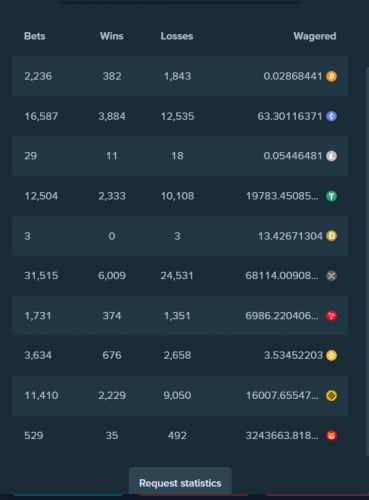This screenshot has height=500, width=369.
Task: Select the bets value 16,587
Action: (x=41, y=116)
